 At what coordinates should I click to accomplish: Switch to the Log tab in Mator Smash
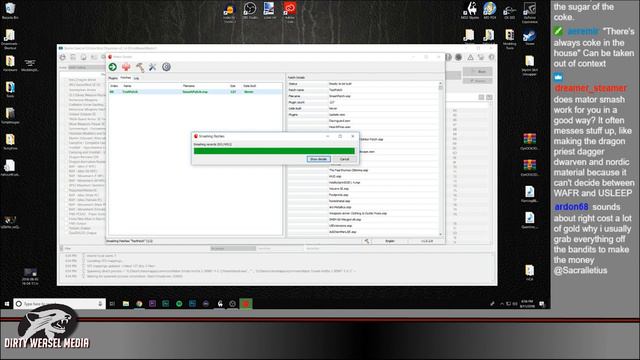(x=136, y=78)
